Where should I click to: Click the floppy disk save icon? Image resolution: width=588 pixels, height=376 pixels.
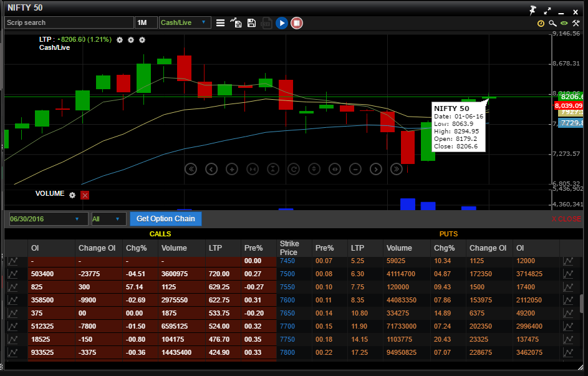point(251,23)
